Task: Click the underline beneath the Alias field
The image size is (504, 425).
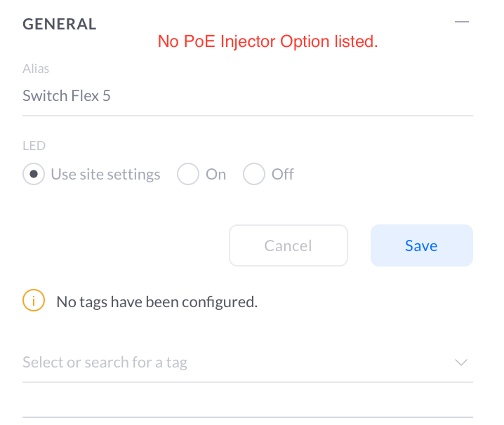Action: pyautogui.click(x=247, y=115)
